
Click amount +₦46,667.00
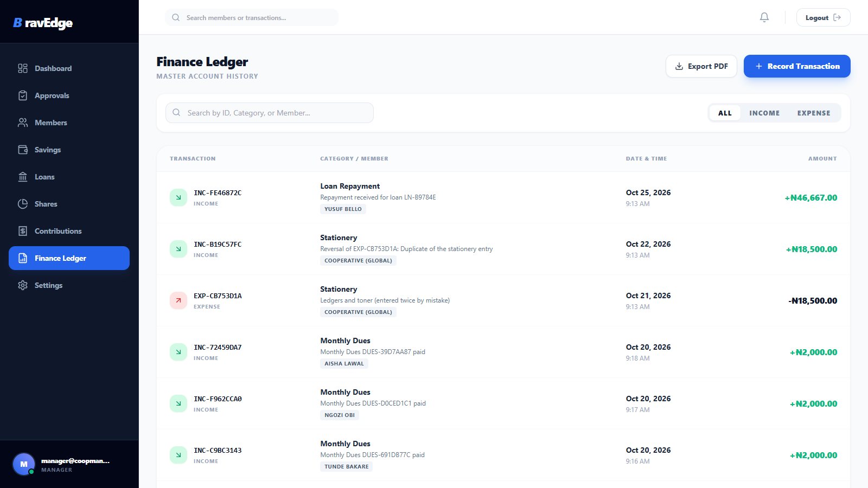click(810, 198)
